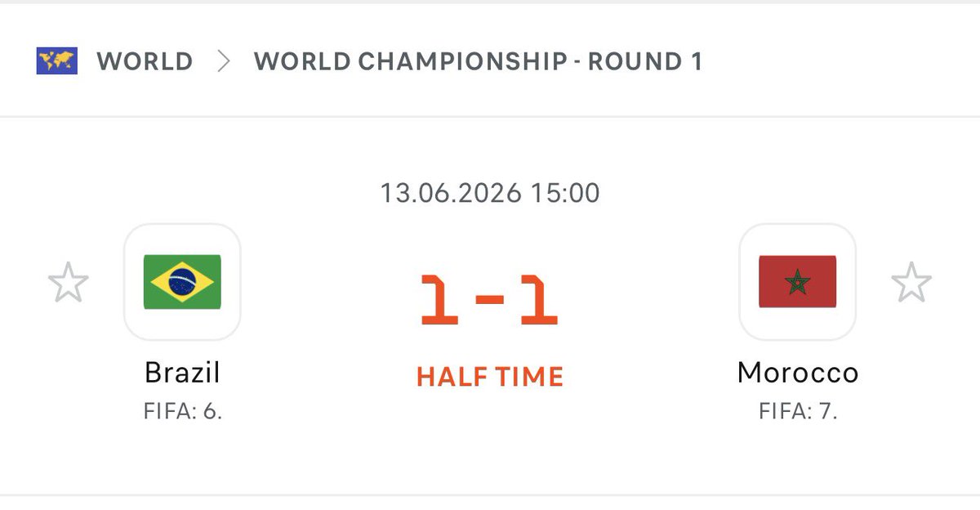The image size is (980, 510).
Task: Click Brazil's FIFA: 6. ranking
Action: point(182,410)
